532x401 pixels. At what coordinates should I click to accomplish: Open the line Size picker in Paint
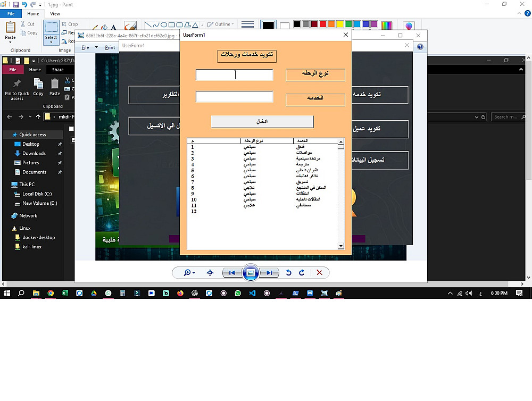pos(248,25)
